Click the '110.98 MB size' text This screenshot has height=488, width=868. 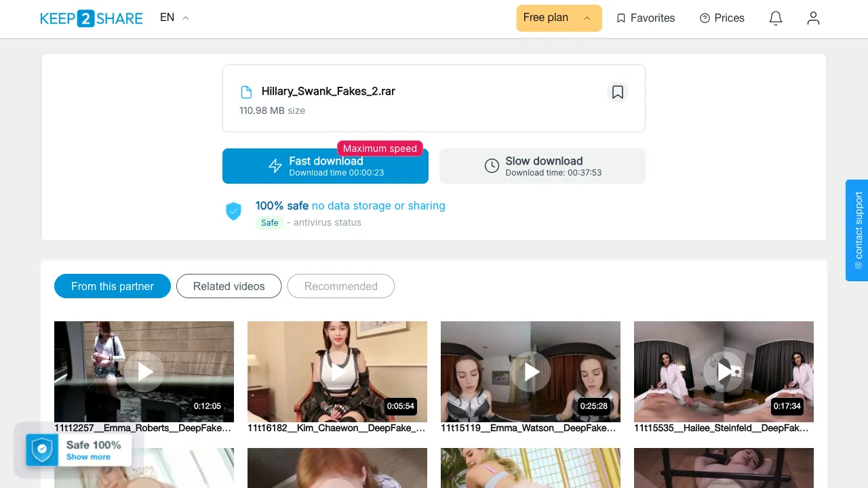click(x=272, y=110)
